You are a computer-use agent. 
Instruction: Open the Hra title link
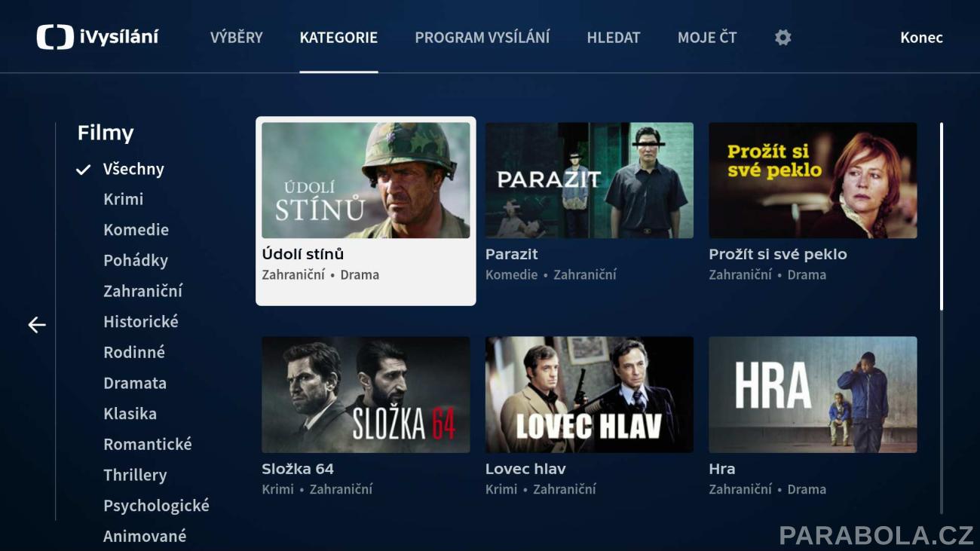pos(722,469)
